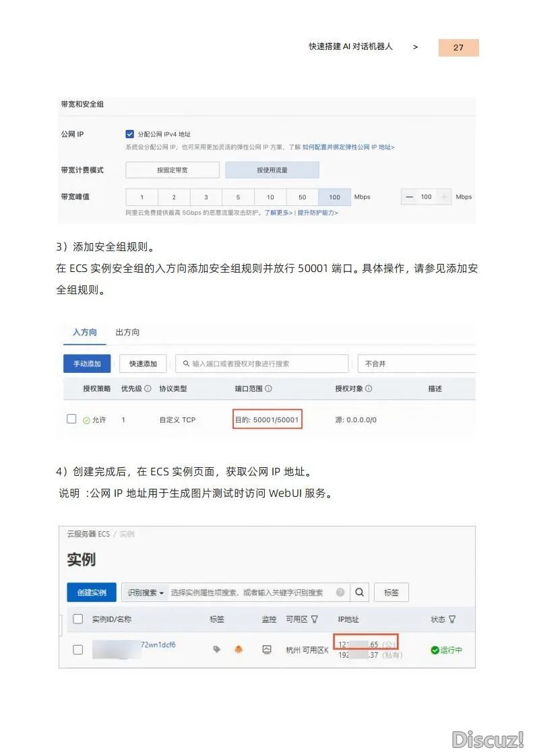This screenshot has height=756, width=535.
Task: Click the port or authorization object search field
Action: click(263, 364)
